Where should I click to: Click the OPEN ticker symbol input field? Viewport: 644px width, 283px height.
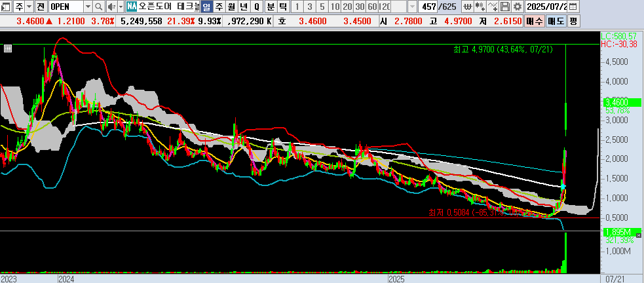click(x=66, y=7)
